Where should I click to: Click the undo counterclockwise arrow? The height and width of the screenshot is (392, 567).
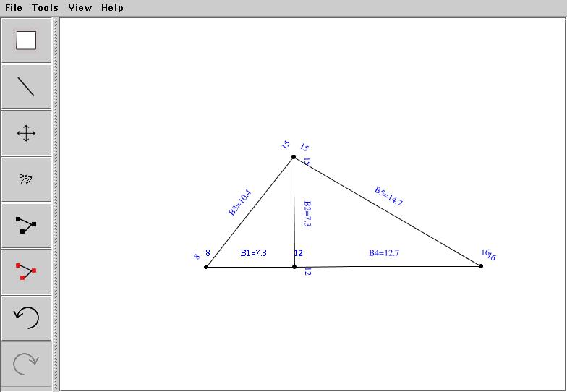27,318
